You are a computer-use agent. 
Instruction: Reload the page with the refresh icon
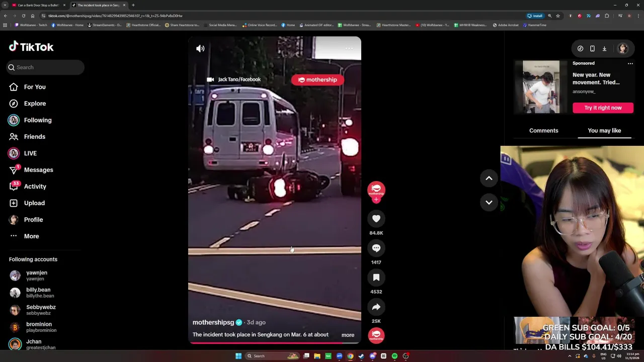(23, 16)
